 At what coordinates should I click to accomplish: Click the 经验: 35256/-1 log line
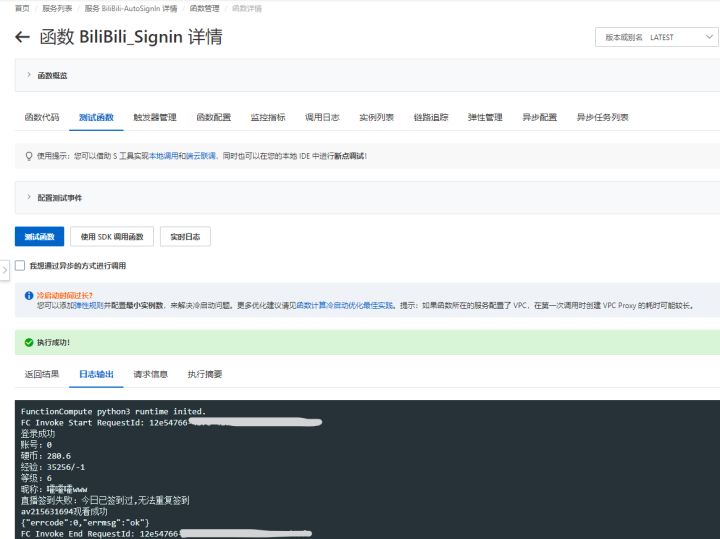coord(53,467)
